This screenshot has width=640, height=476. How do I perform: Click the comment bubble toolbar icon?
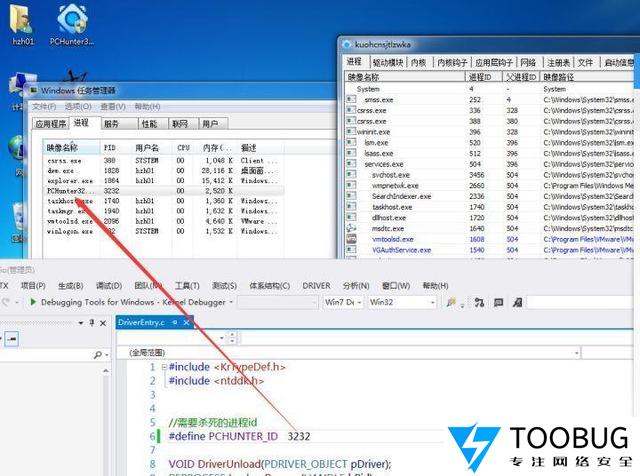point(498,303)
